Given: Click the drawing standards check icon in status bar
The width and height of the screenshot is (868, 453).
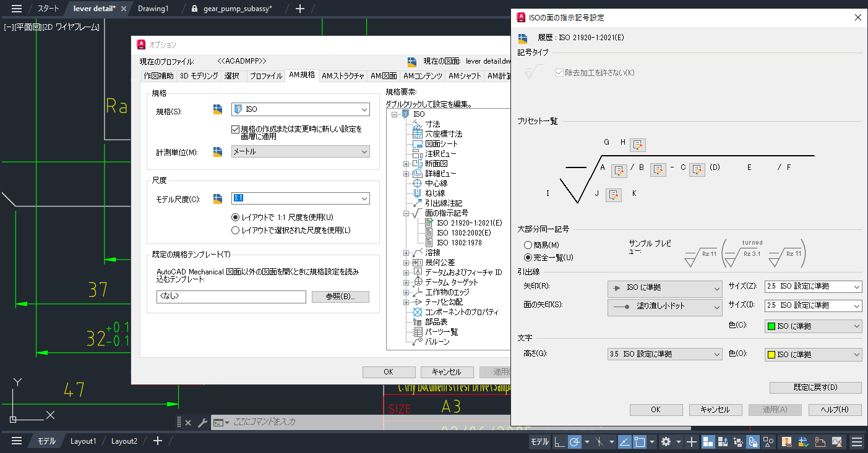Looking at the screenshot, I should [x=804, y=442].
